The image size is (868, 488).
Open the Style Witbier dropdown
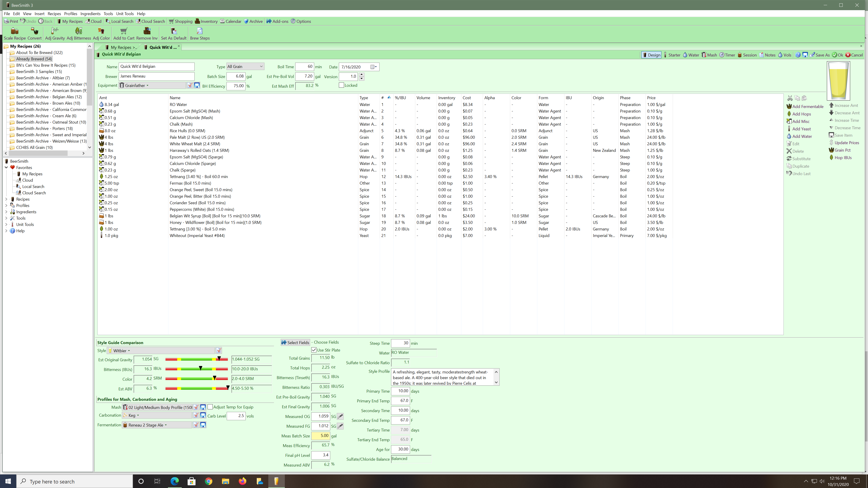[x=161, y=351]
